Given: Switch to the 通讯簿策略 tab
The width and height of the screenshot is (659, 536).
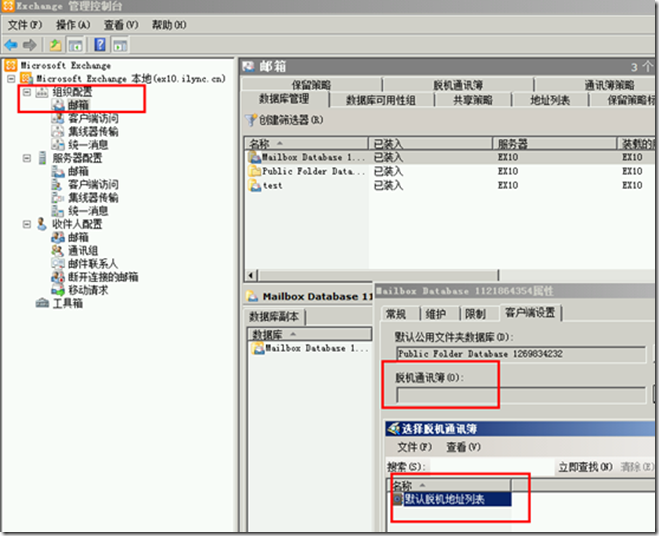Looking at the screenshot, I should [609, 85].
